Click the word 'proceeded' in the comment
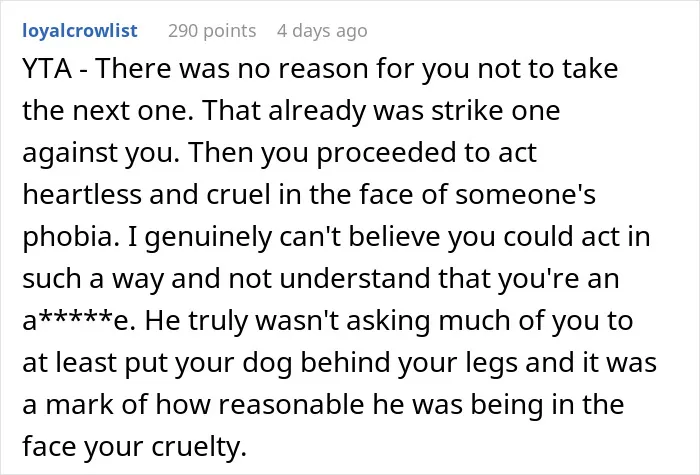 click(386, 153)
